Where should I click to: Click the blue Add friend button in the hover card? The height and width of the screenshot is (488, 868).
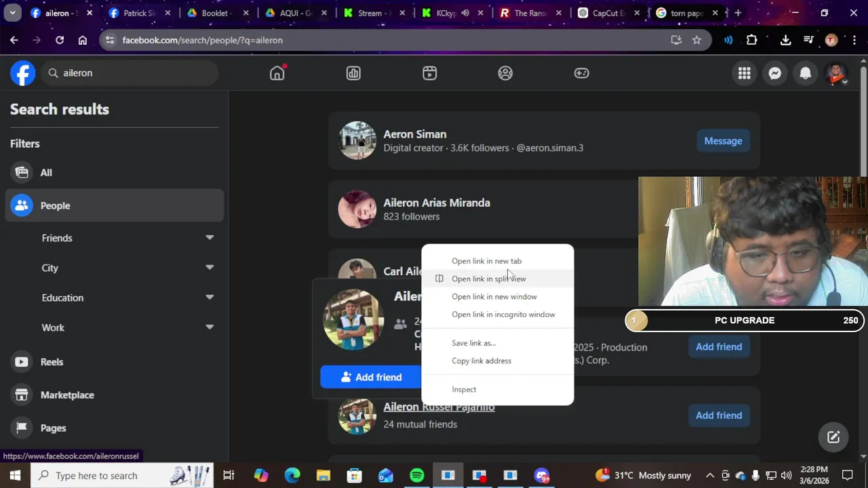click(371, 377)
